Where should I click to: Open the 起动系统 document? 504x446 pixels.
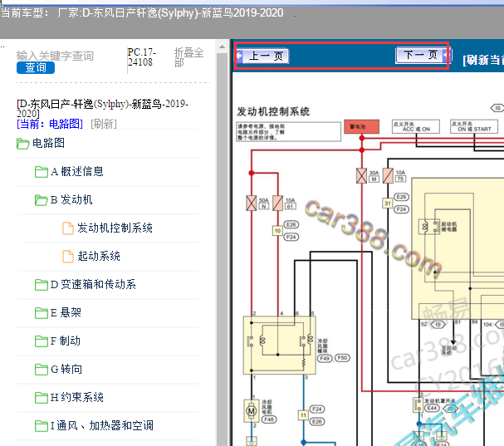click(x=99, y=257)
